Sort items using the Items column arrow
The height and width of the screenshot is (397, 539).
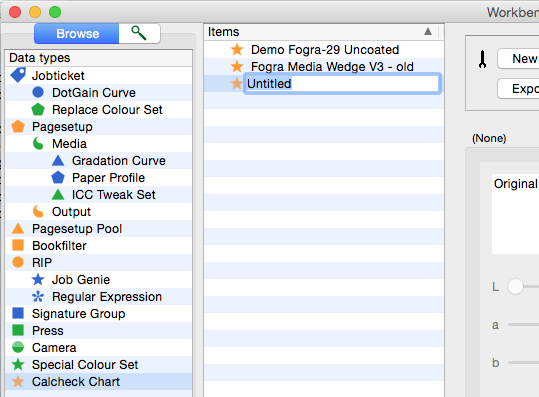[x=428, y=32]
